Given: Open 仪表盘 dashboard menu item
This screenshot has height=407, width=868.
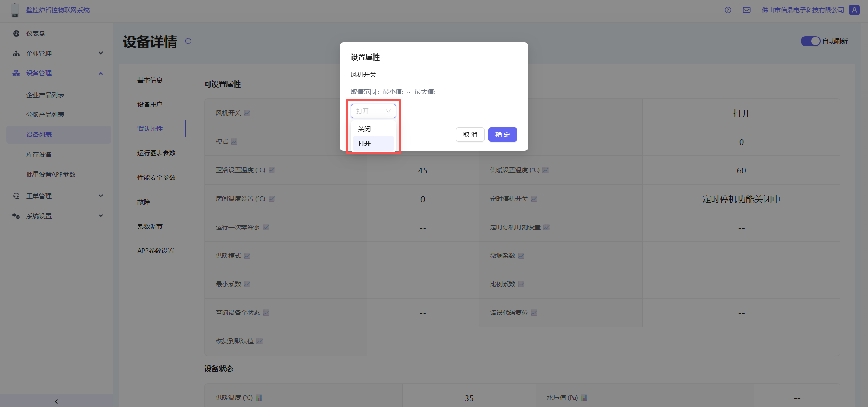Looking at the screenshot, I should pyautogui.click(x=36, y=33).
